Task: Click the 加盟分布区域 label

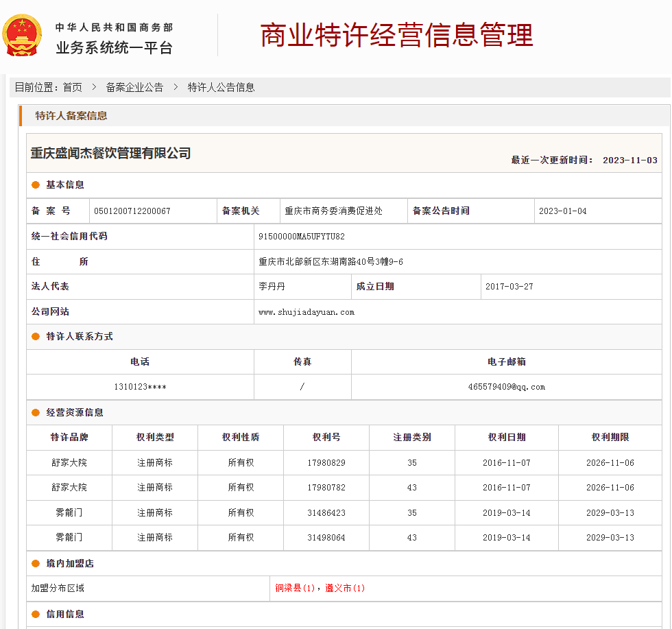Action: click(58, 589)
